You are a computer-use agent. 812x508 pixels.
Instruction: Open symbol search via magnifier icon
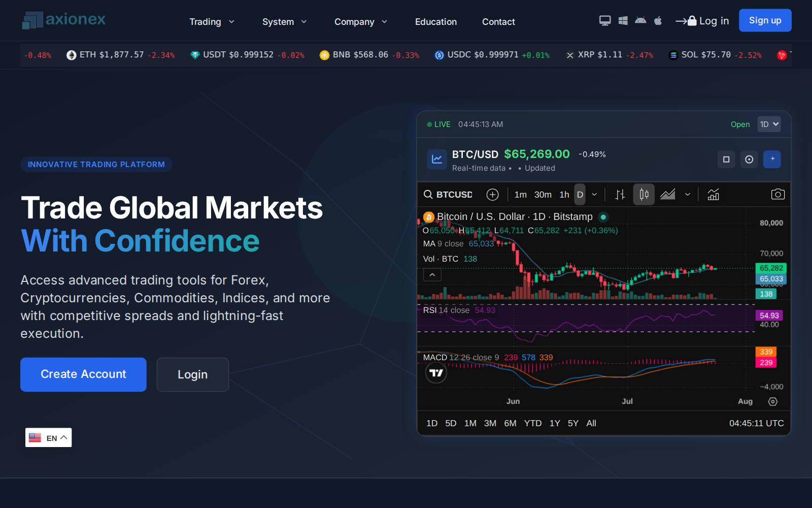tap(428, 195)
